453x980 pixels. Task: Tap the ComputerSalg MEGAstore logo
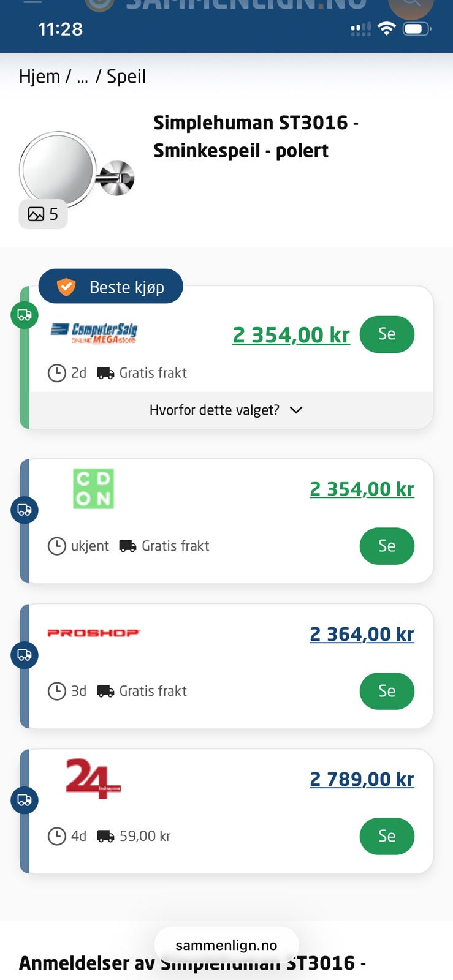click(x=94, y=333)
